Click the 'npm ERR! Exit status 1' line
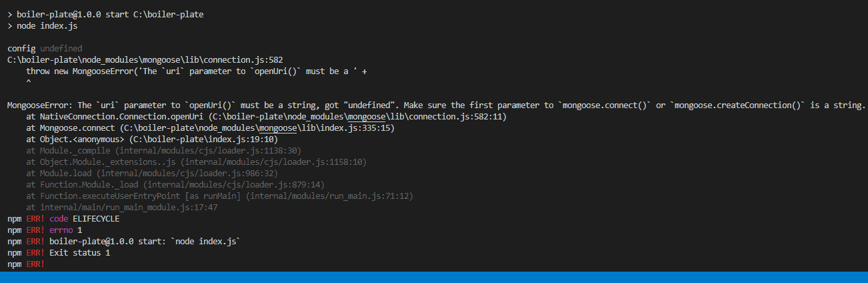Image resolution: width=868 pixels, height=283 pixels. [x=59, y=253]
